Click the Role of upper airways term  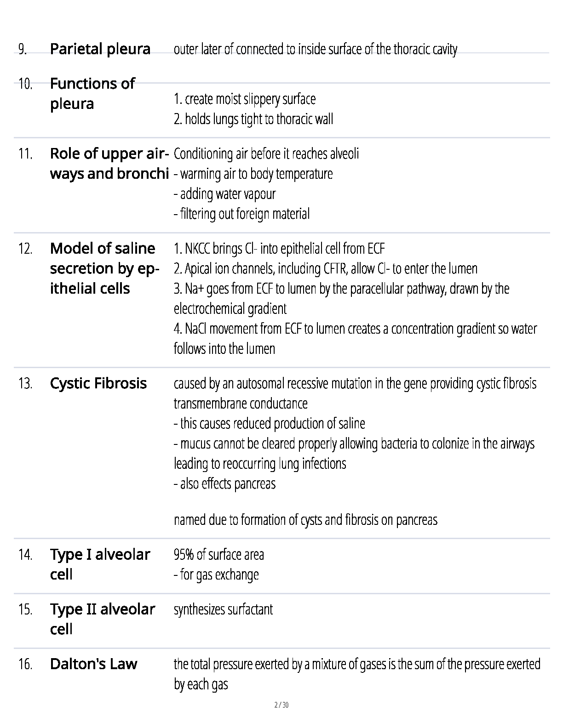click(x=109, y=163)
